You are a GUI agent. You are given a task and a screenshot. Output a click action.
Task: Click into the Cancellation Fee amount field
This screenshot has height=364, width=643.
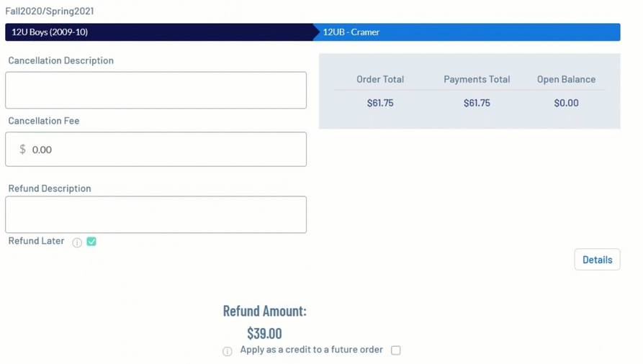click(x=166, y=150)
